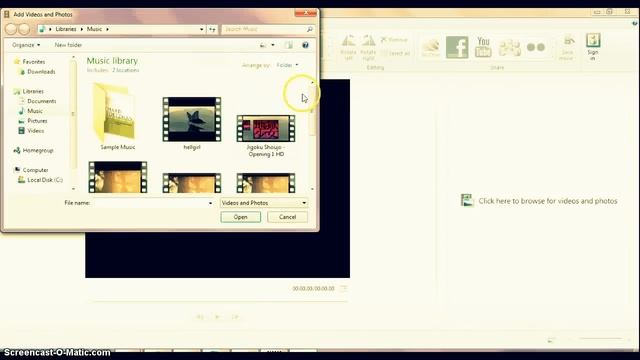Click Libraries in the address breadcrumb
640x360 pixels.
tap(66, 29)
